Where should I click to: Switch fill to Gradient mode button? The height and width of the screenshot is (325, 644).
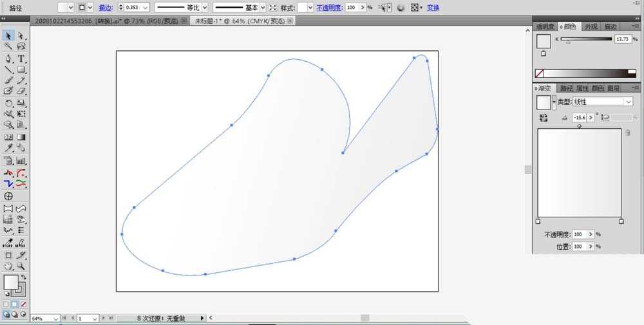(14, 304)
